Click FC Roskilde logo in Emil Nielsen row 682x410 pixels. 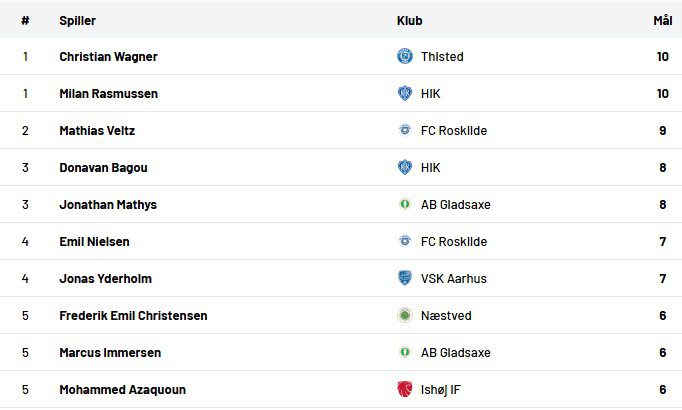[405, 242]
